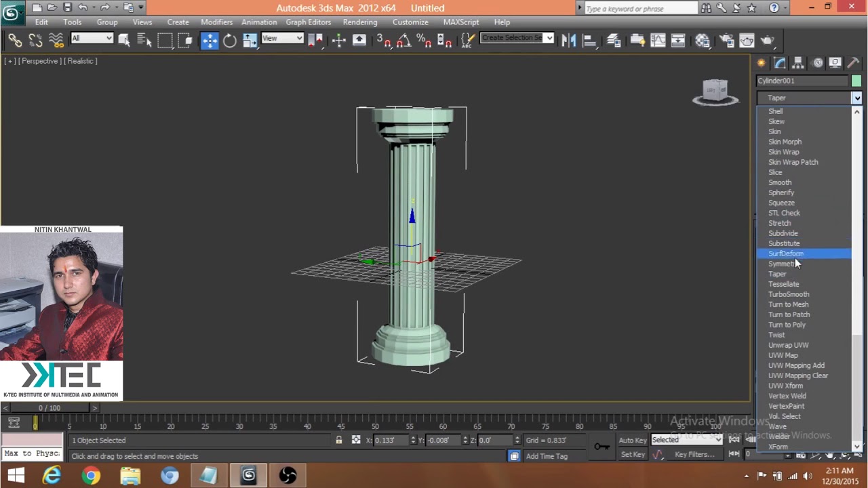The image size is (868, 488).
Task: Open the Render Setup teapot icon
Action: coord(726,41)
